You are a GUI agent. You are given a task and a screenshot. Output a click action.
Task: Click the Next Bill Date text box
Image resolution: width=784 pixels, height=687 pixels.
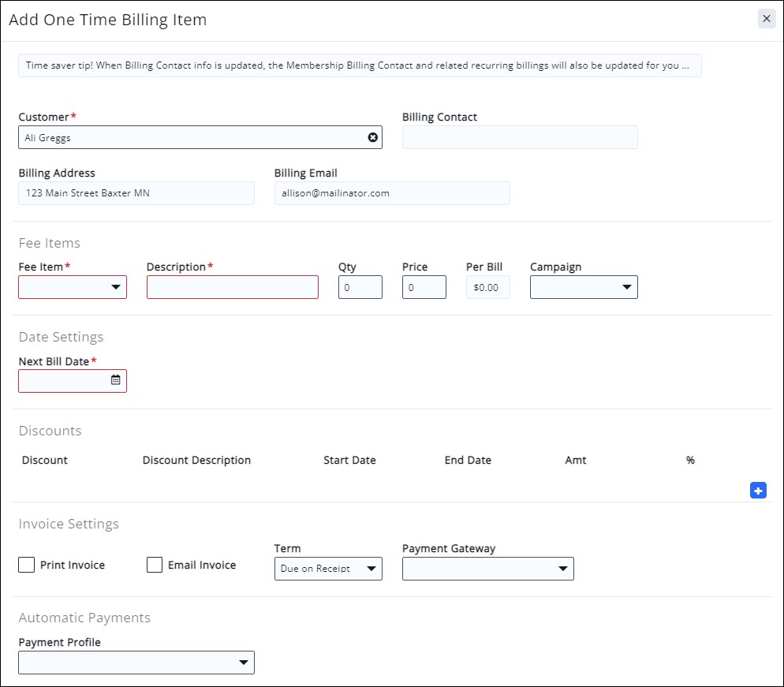tap(63, 381)
